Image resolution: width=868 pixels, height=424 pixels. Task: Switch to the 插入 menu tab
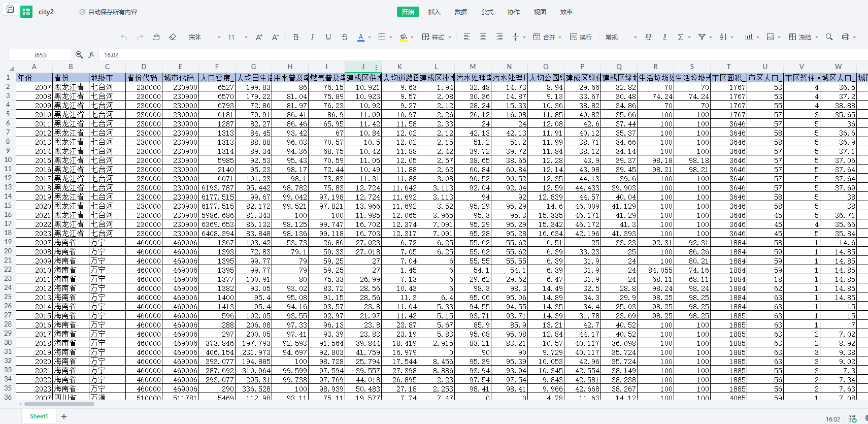click(x=434, y=12)
